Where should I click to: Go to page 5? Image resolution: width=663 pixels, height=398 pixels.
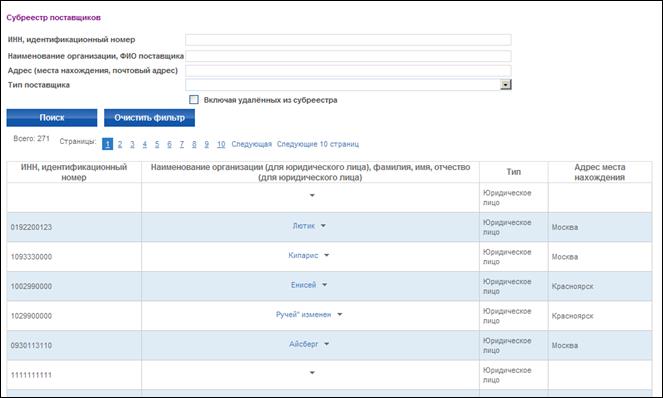point(157,144)
